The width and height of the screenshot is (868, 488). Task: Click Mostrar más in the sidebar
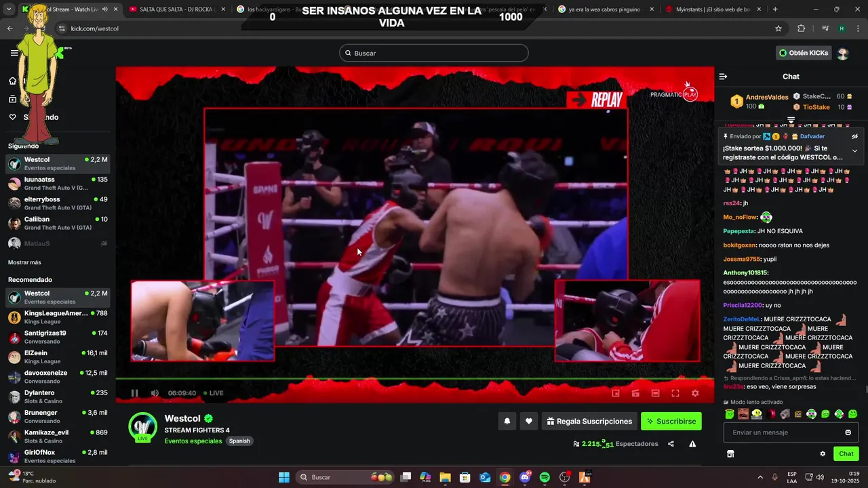pyautogui.click(x=24, y=262)
